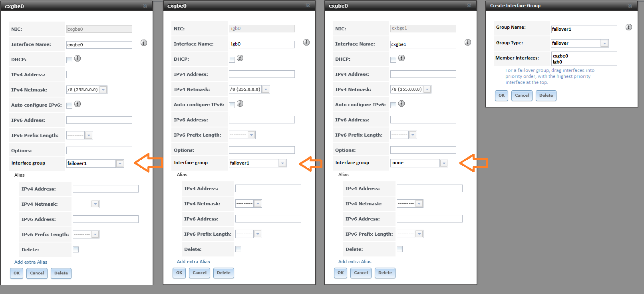Click the info icon beside Group Name
The width and height of the screenshot is (644, 294).
pos(628,27)
